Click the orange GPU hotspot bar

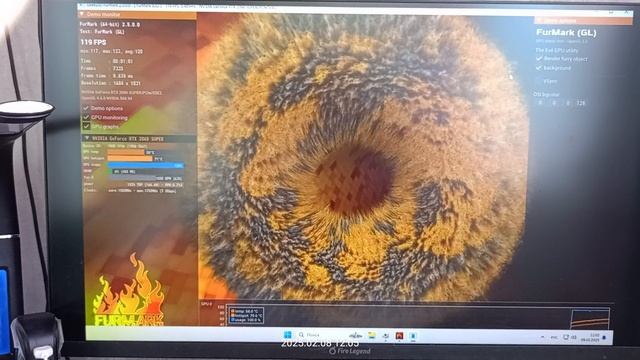coord(130,158)
